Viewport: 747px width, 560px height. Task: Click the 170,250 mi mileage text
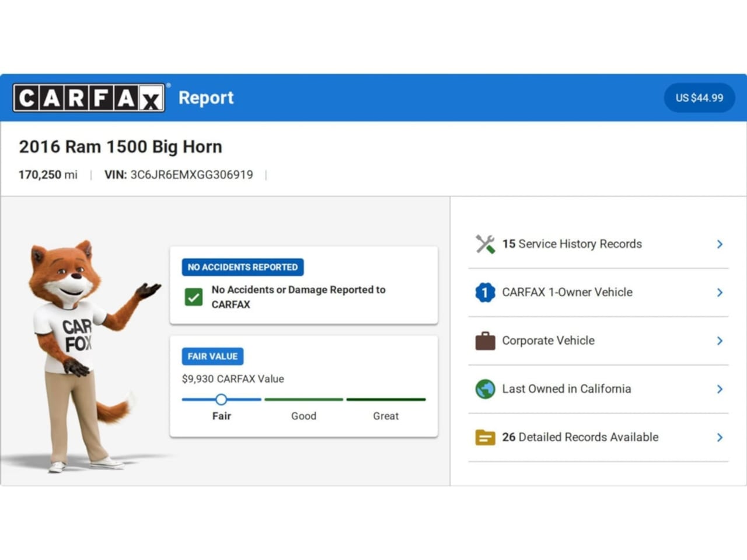[x=48, y=175]
